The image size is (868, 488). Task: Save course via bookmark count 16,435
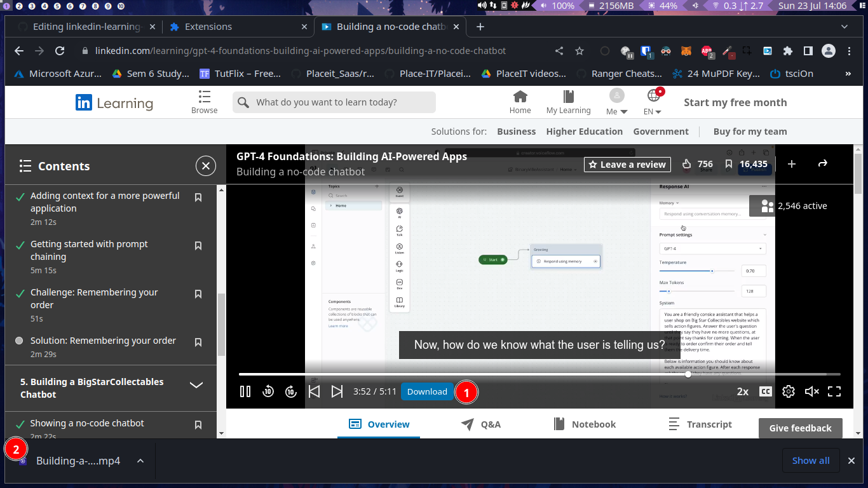click(747, 164)
